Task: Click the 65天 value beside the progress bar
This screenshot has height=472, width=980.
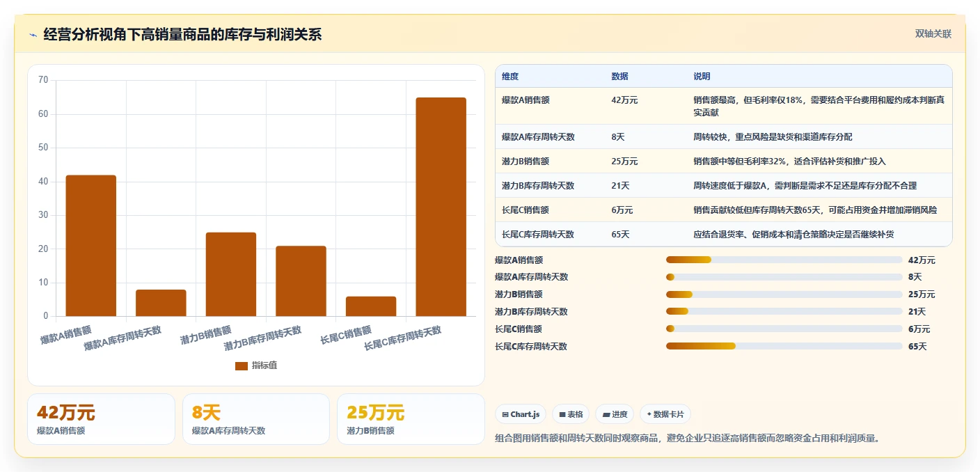Action: [x=917, y=346]
